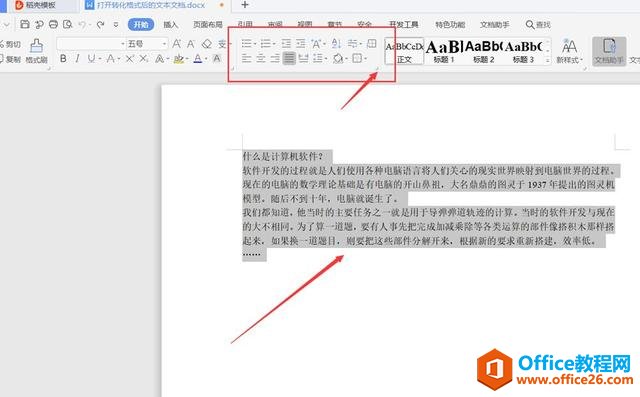Click the 新样式 button
Viewport: 640px width, 397px height.
click(569, 51)
